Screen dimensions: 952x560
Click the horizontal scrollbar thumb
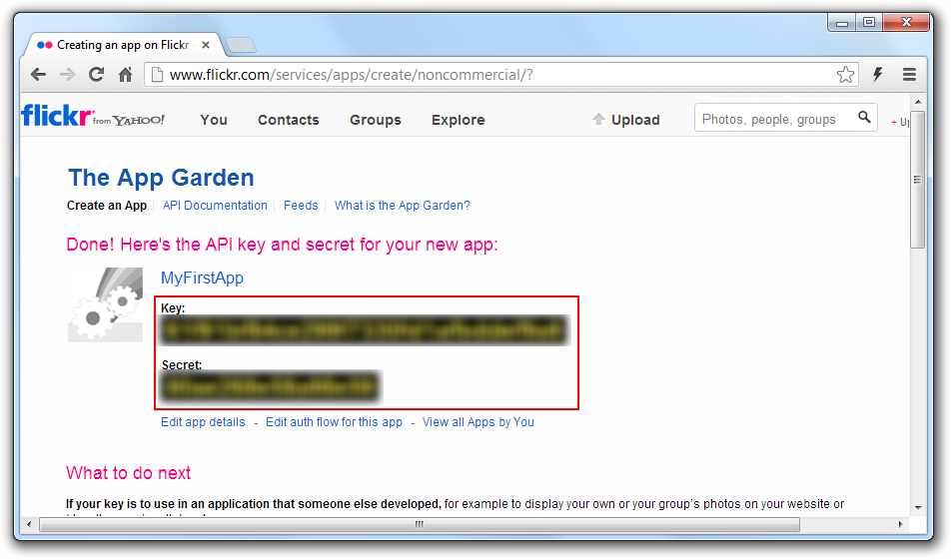pyautogui.click(x=420, y=524)
